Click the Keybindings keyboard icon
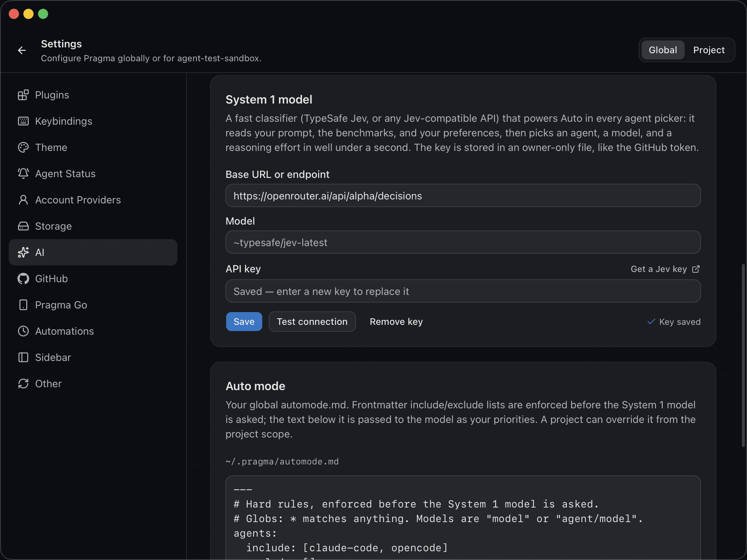Screen dimensions: 747x560 coord(23,121)
